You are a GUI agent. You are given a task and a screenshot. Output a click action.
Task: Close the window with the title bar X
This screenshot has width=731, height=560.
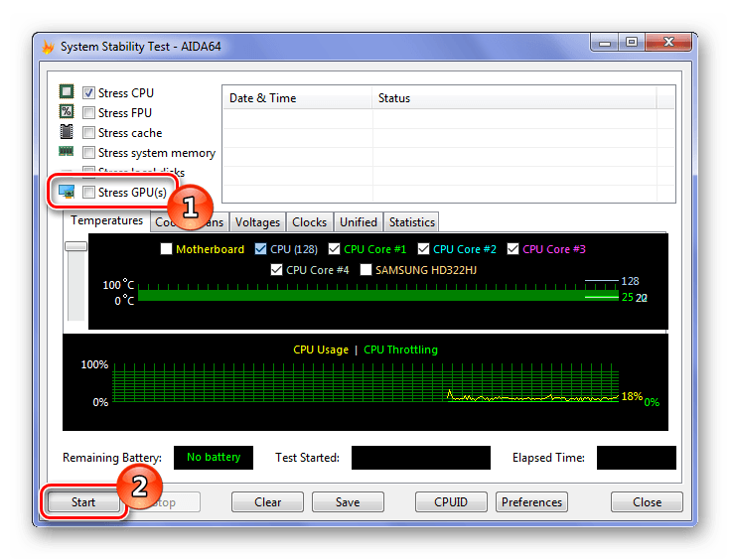click(668, 43)
